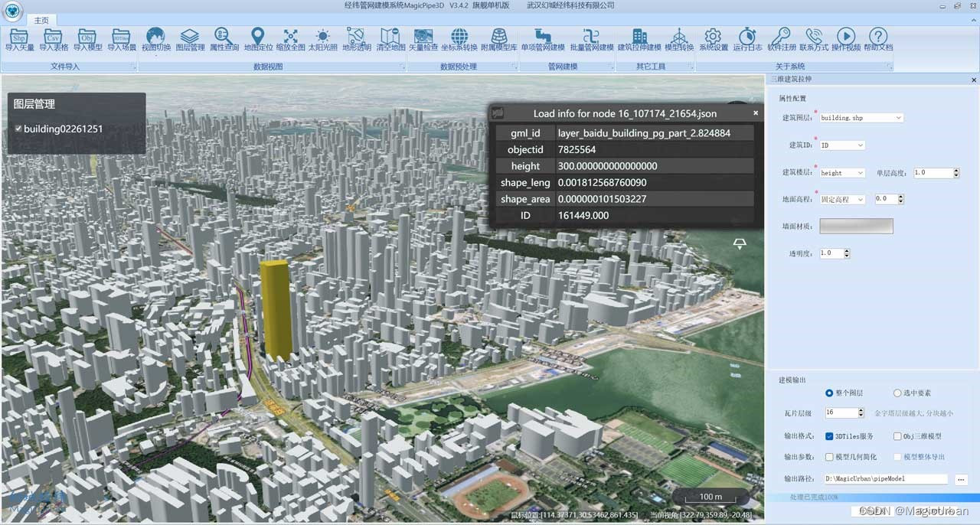The height and width of the screenshot is (525, 980).
Task: Expand 文件导入 group launcher arrow
Action: pyautogui.click(x=133, y=67)
